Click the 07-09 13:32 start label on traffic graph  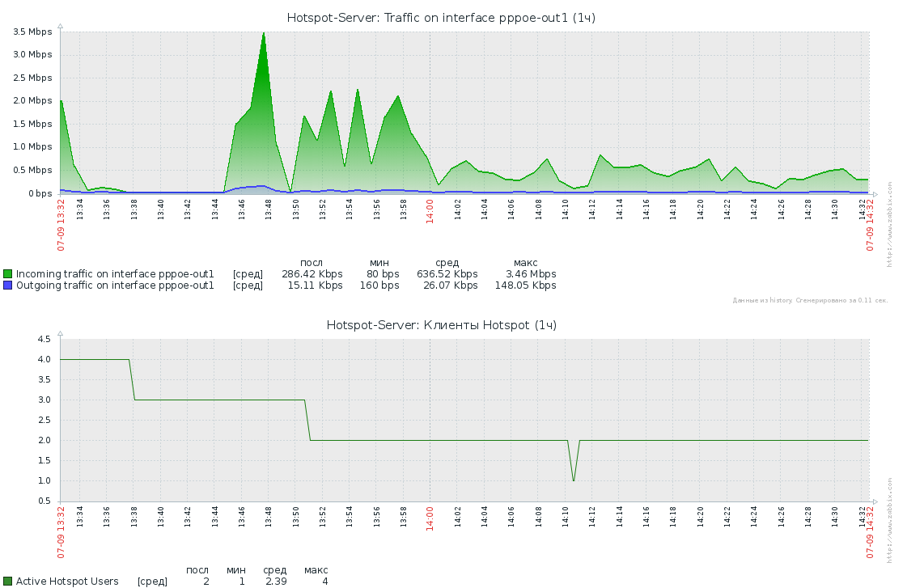(61, 225)
